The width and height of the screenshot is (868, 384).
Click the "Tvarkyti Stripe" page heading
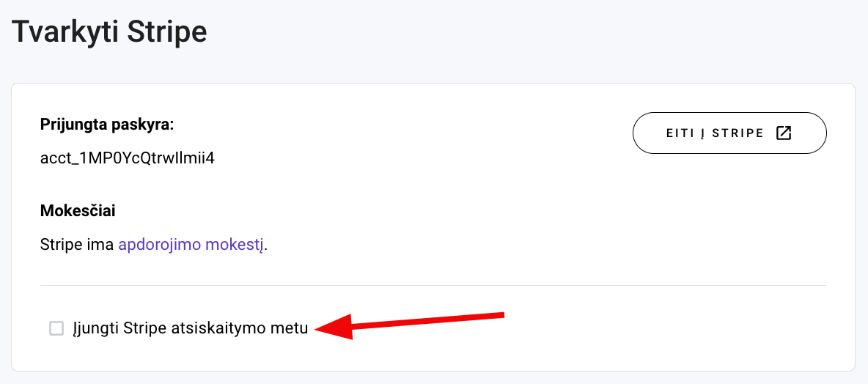tap(109, 32)
